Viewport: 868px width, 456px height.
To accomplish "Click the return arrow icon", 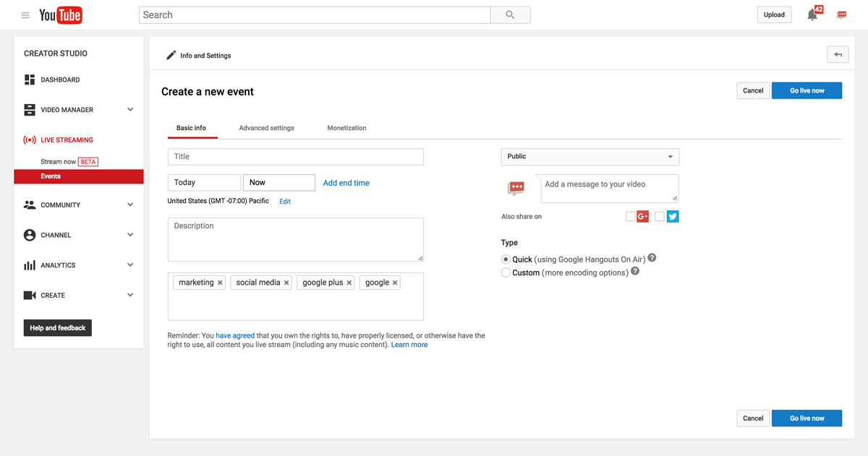I will [838, 55].
